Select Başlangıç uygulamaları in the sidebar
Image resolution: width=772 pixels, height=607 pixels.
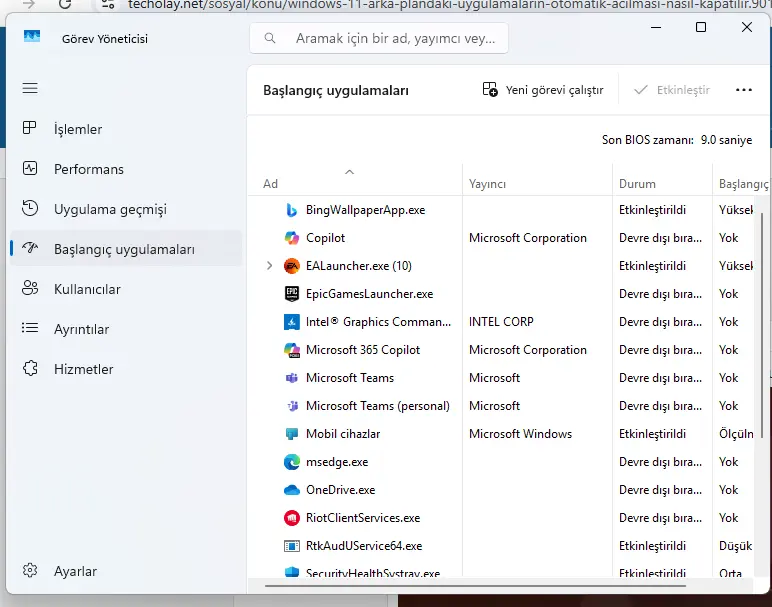click(x=126, y=249)
